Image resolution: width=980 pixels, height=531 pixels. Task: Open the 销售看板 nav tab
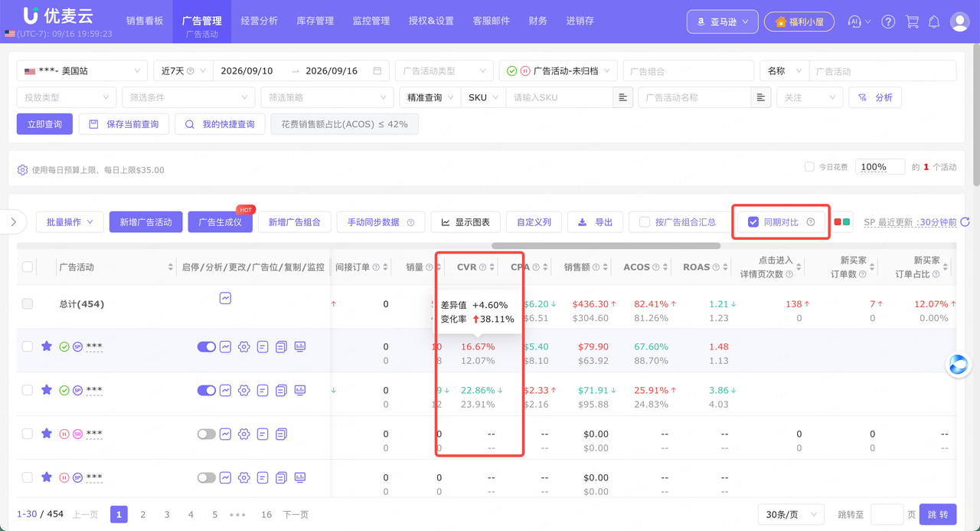pyautogui.click(x=145, y=21)
